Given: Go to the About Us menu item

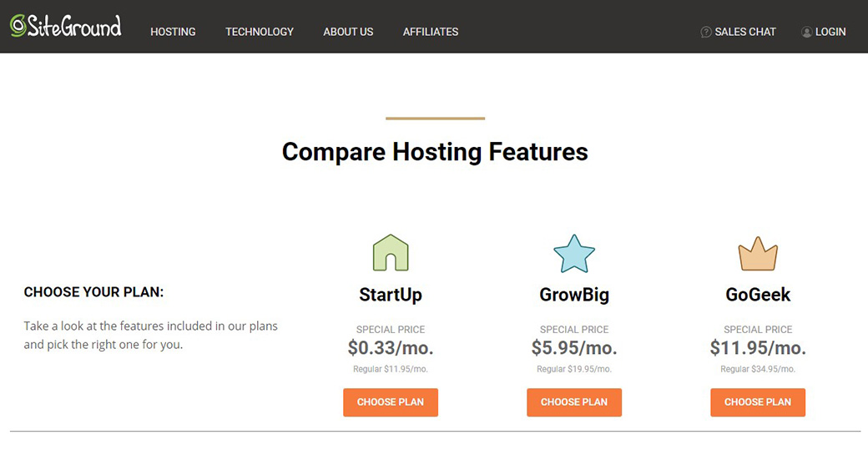Looking at the screenshot, I should [348, 32].
